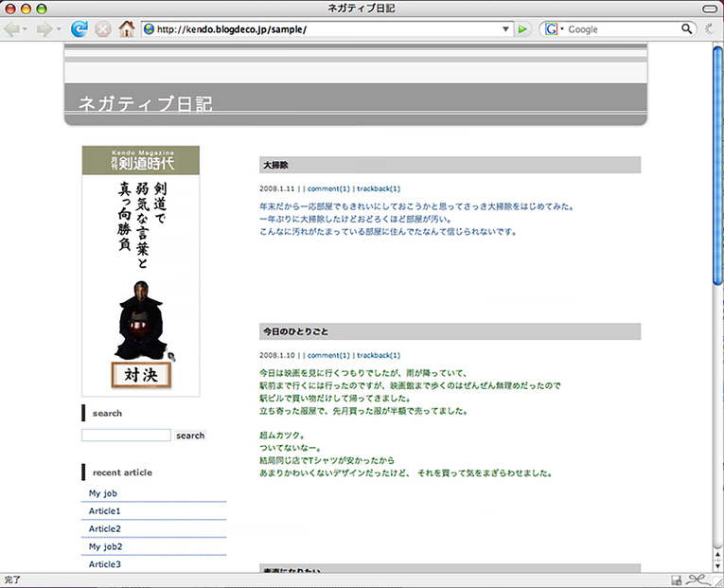
Task: Click the Kendo Magazine 対決 banner image
Action: coord(141,271)
